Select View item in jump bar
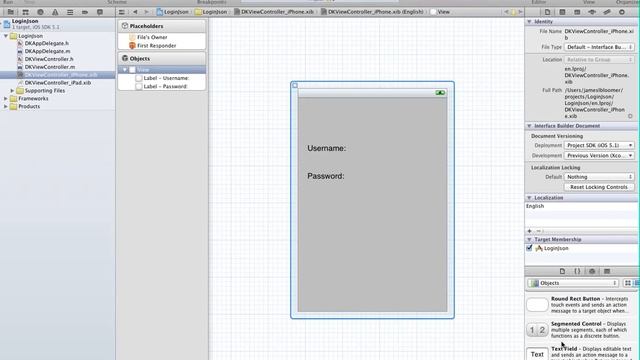The height and width of the screenshot is (360, 640). pos(440,12)
